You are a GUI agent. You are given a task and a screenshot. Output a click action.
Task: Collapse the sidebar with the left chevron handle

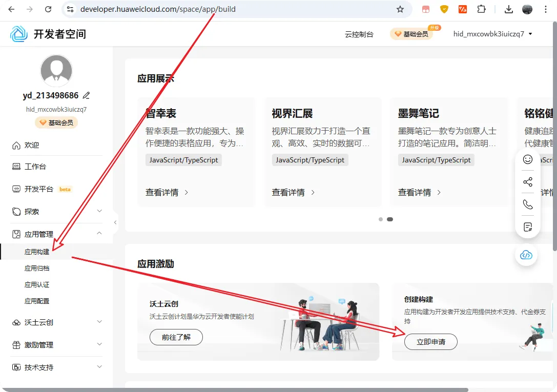tap(115, 222)
